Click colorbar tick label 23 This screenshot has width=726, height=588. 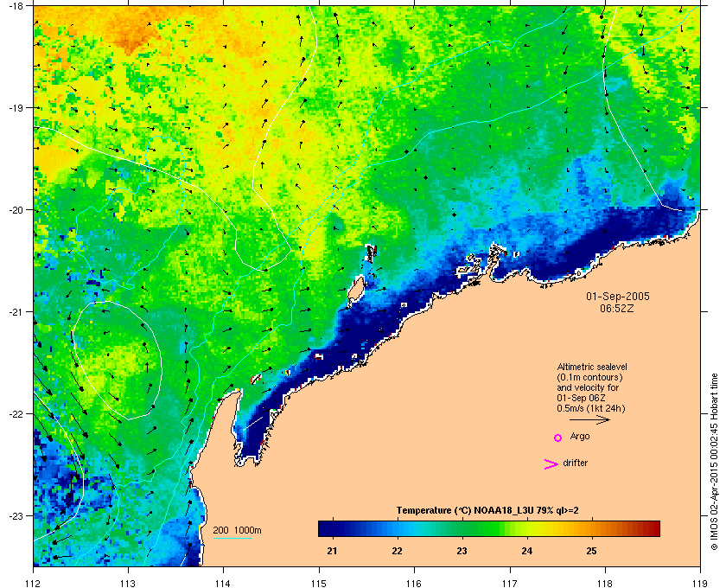pyautogui.click(x=462, y=552)
